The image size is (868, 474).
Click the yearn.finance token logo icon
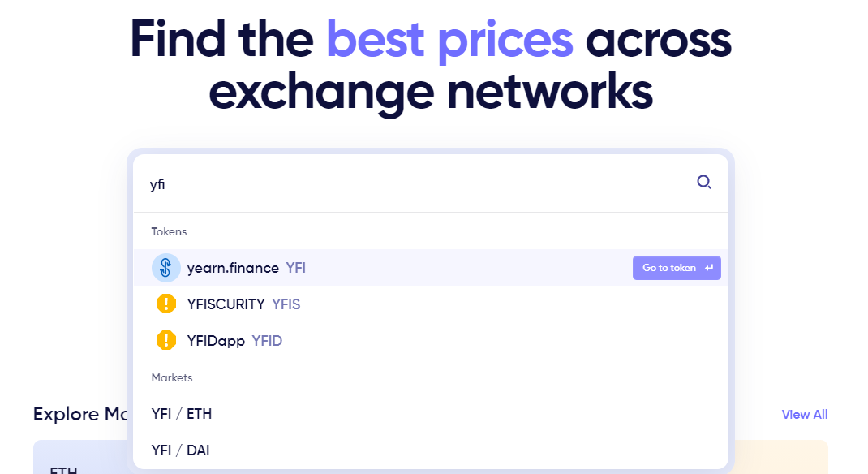click(x=166, y=268)
